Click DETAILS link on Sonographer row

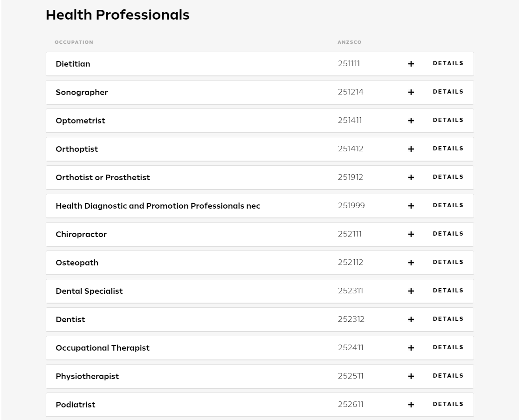pos(448,92)
